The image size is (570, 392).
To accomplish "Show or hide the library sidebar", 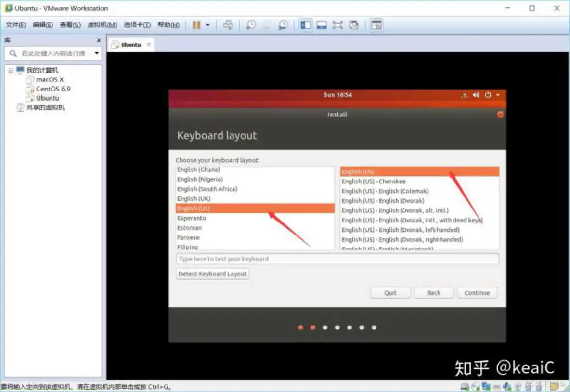I will coord(306,25).
